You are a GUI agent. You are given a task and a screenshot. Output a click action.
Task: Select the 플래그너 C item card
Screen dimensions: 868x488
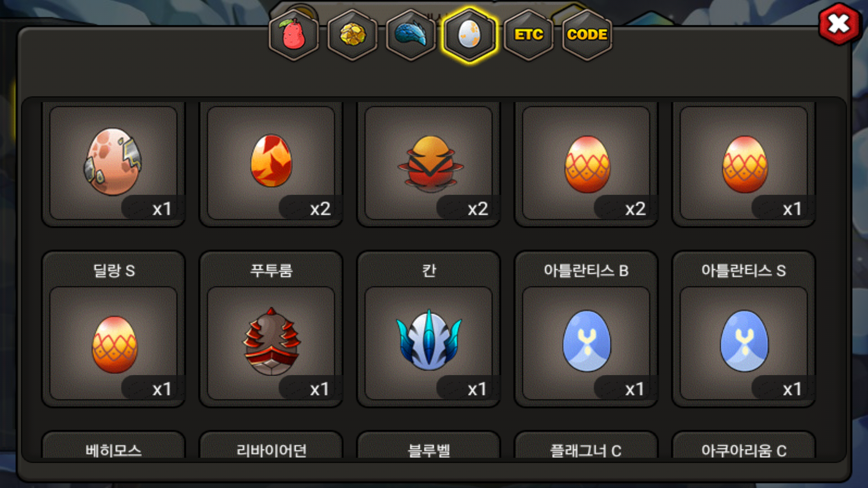586,445
